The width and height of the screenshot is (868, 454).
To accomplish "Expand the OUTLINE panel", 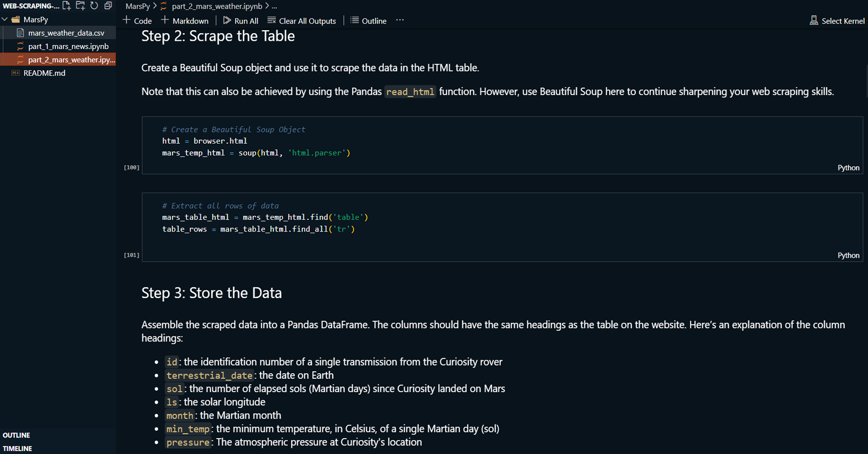I will click(16, 435).
